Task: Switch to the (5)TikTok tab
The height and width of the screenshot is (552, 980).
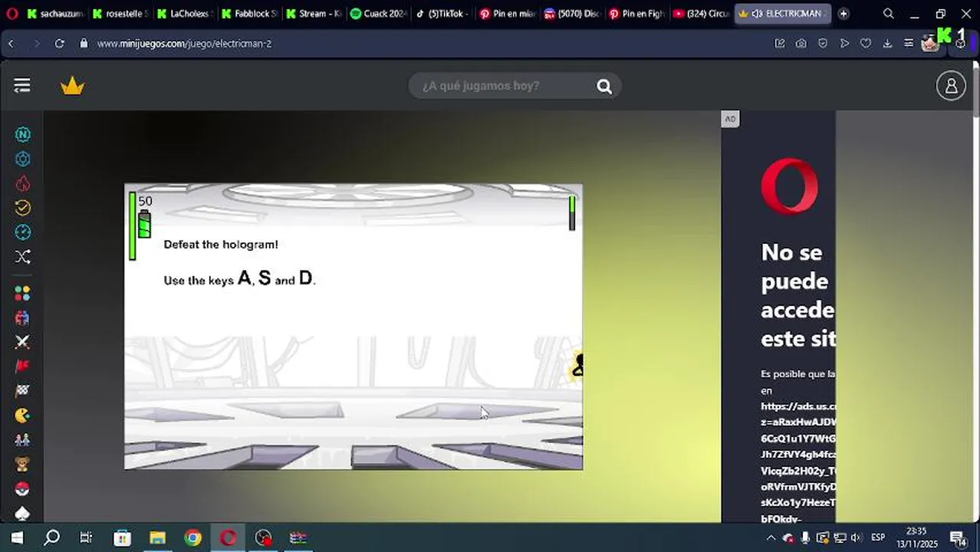Action: 442,14
